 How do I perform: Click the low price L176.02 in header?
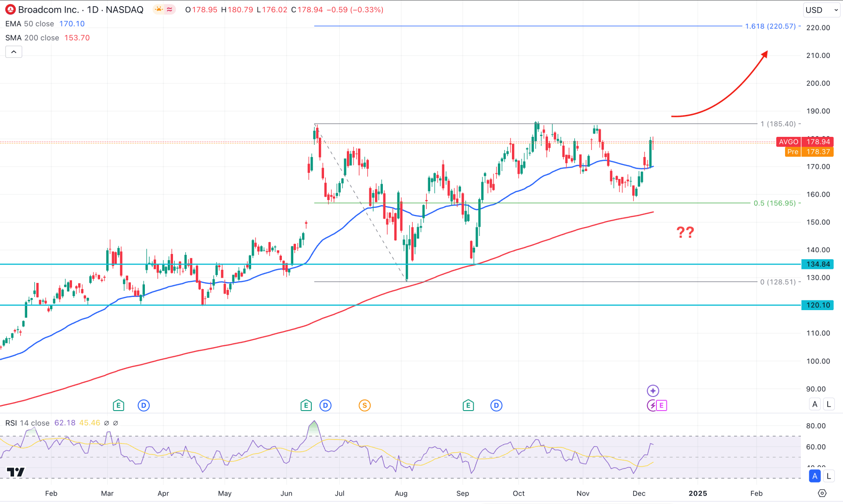pos(272,10)
